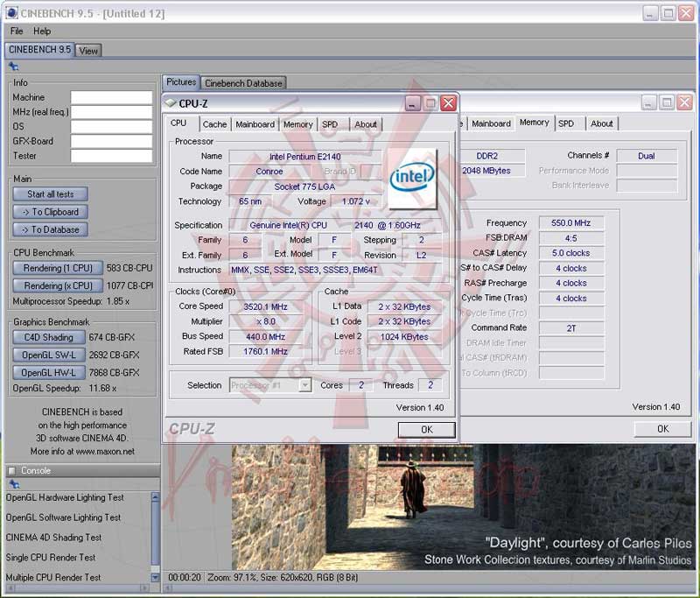Open the SPD tab in front CPU-Z

pos(330,124)
